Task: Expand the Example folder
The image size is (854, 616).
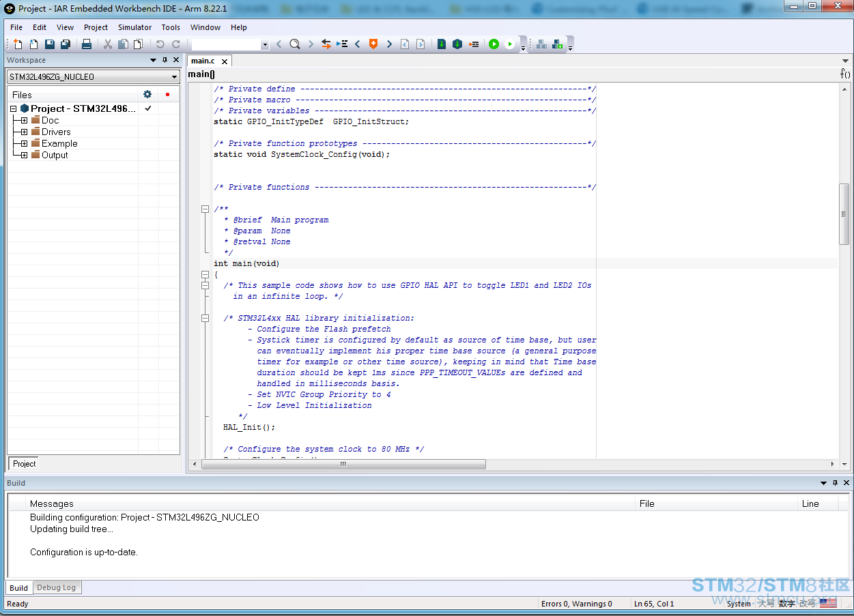Action: click(24, 143)
